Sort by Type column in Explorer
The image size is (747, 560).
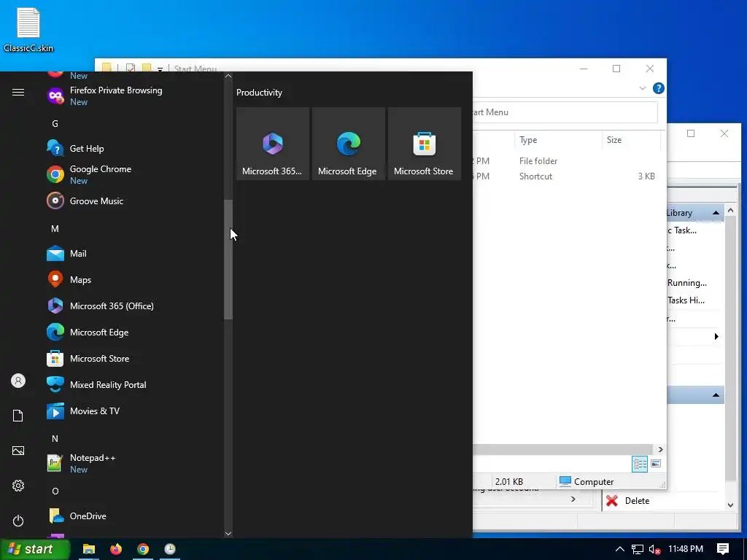tap(558, 140)
